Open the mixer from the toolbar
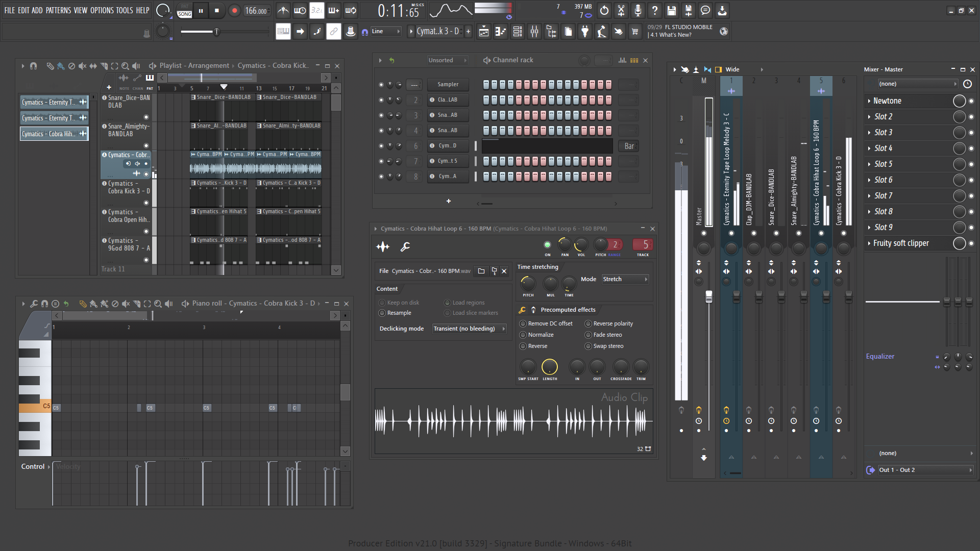The height and width of the screenshot is (551, 980). tap(534, 32)
